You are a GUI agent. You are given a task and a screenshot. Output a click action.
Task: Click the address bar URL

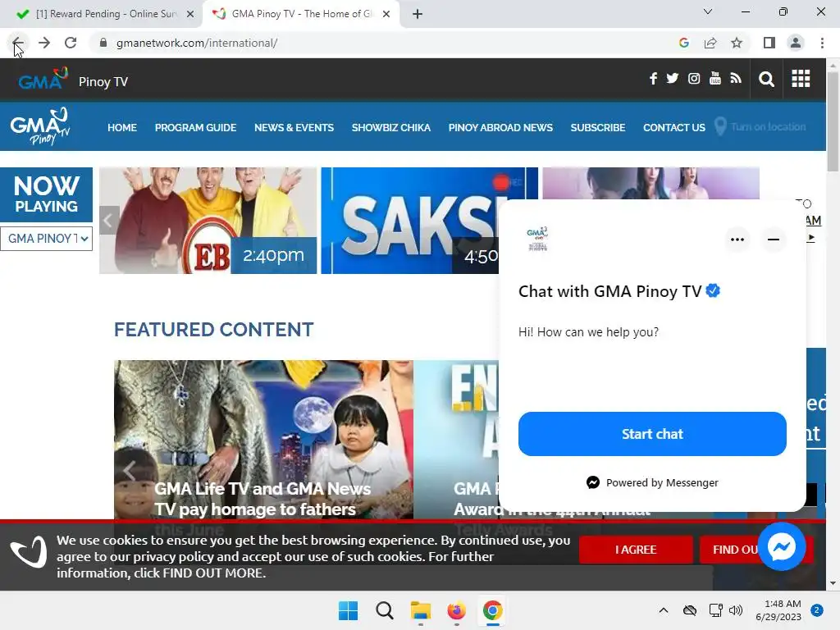tap(197, 43)
